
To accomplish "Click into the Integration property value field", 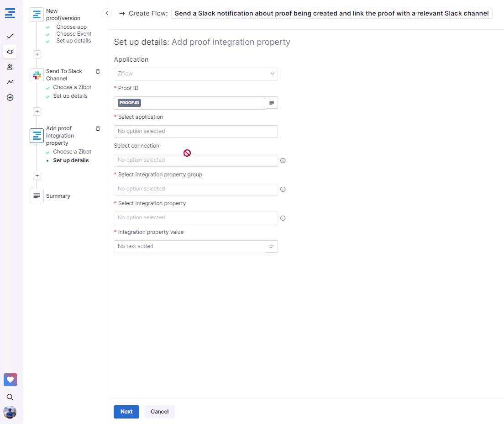I will [189, 247].
